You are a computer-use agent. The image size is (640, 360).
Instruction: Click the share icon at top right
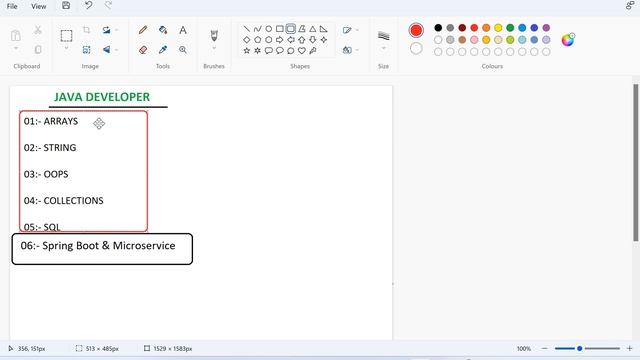pyautogui.click(x=630, y=5)
